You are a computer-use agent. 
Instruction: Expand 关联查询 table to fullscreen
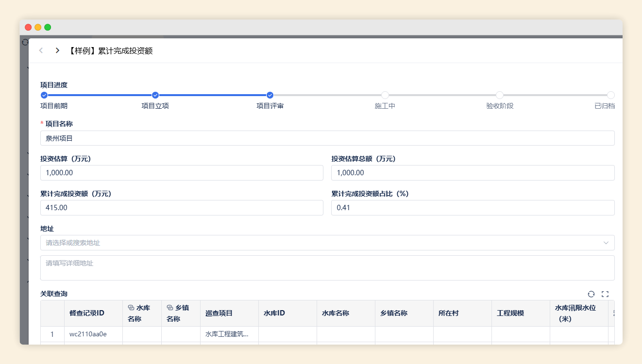[605, 294]
